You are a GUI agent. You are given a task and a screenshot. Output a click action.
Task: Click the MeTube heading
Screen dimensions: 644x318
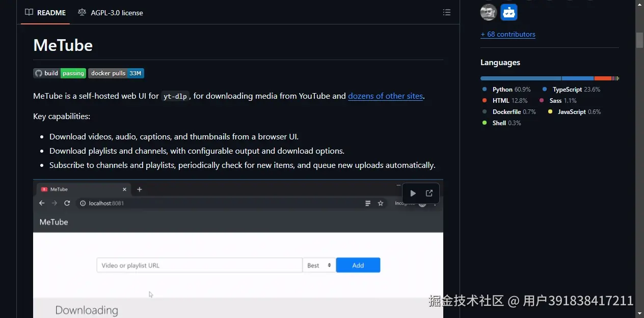point(63,45)
